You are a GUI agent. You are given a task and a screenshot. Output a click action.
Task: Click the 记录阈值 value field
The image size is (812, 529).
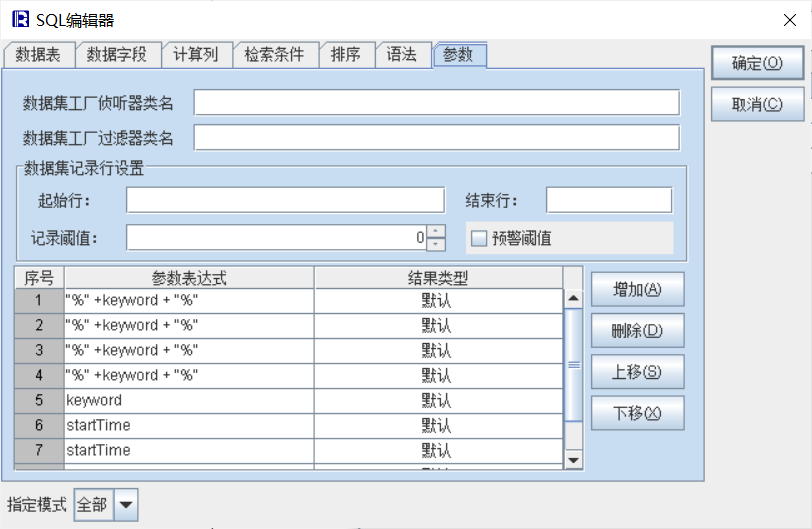coord(277,238)
